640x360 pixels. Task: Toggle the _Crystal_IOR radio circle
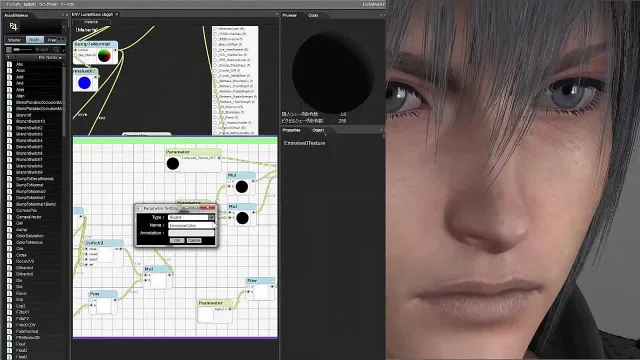[x=215, y=71]
